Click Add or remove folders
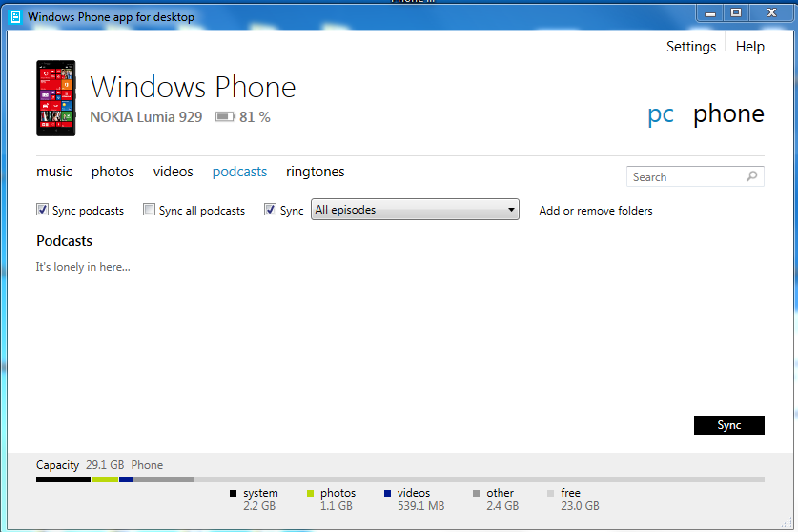This screenshot has width=798, height=532. click(596, 211)
